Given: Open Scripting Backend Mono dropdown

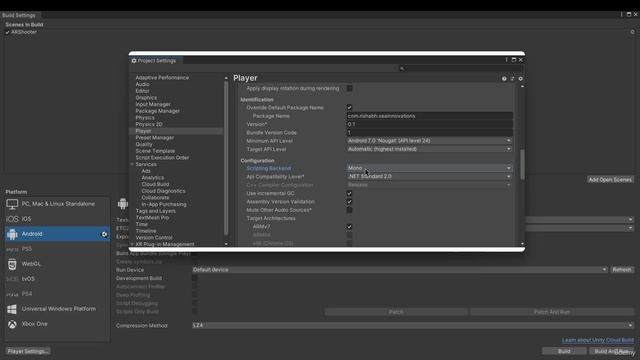Looking at the screenshot, I should [x=429, y=168].
